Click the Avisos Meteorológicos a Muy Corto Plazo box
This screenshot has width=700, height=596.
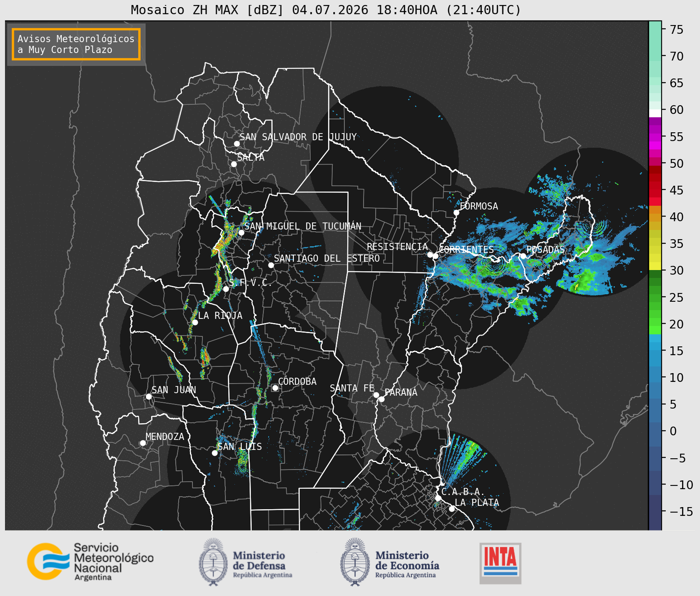tap(76, 44)
